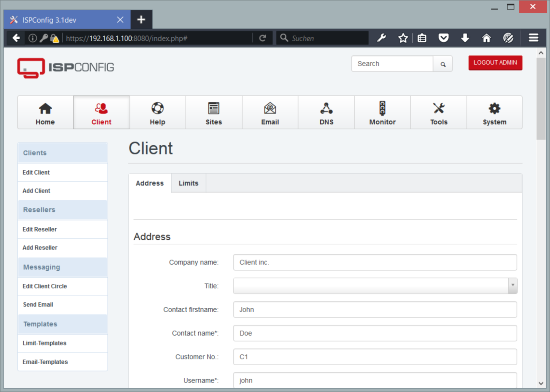Open the Monitor module
Screen dimensions: 550x392
[x=382, y=113]
